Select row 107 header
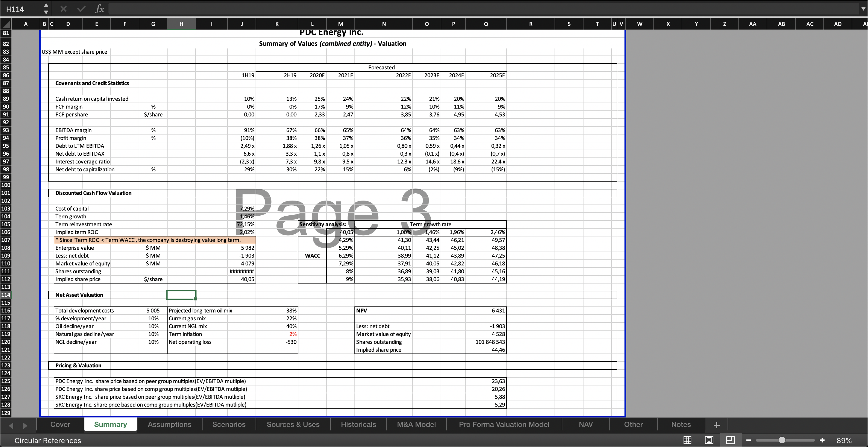This screenshot has width=868, height=447. point(6,240)
